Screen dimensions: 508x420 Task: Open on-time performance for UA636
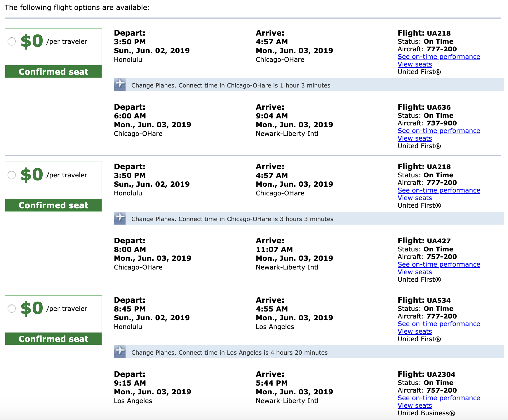click(439, 131)
